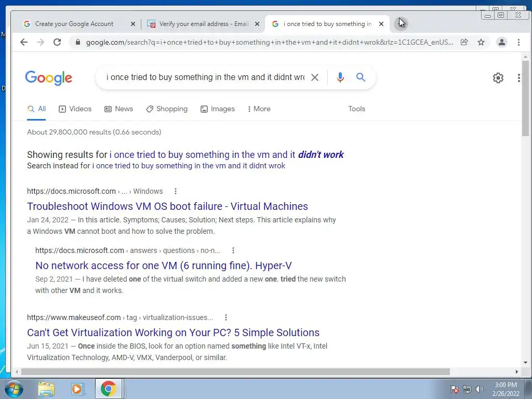
Task: Go back with the browser back arrow
Action: click(x=24, y=42)
